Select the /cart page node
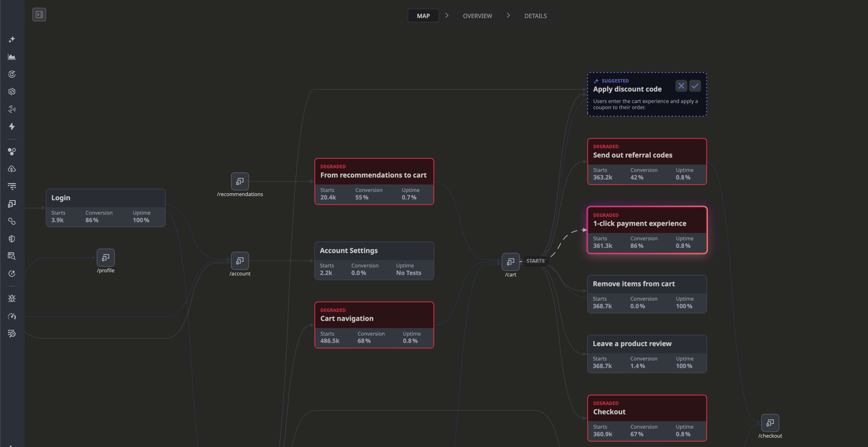Image resolution: width=868 pixels, height=447 pixels. [511, 262]
